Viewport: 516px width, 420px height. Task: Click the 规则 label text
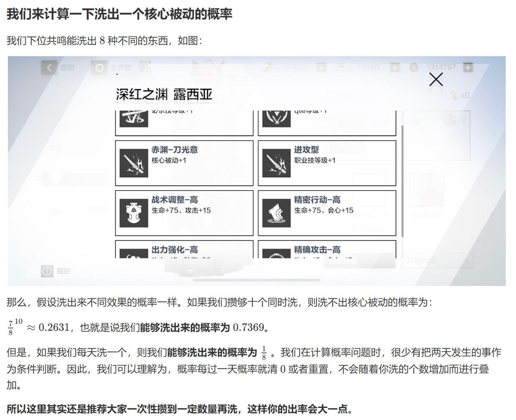(x=63, y=271)
